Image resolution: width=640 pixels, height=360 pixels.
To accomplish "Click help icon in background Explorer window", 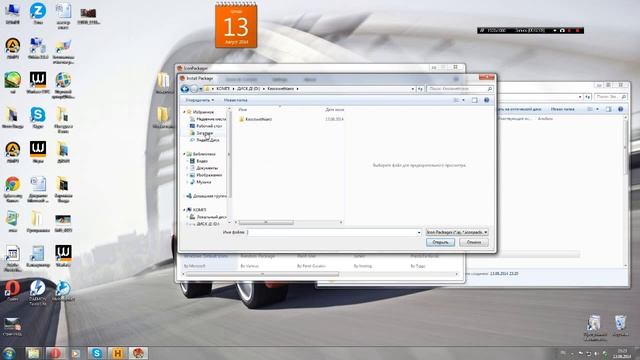I will 620,109.
